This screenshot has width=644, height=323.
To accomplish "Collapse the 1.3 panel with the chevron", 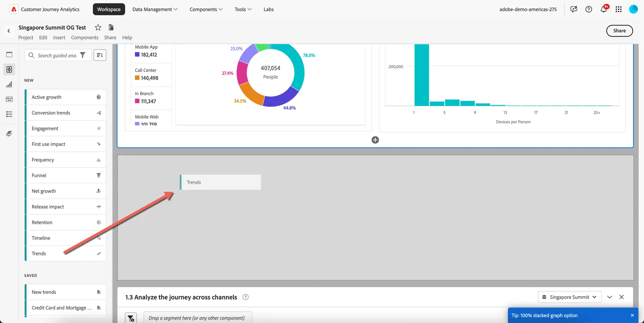I will [610, 297].
